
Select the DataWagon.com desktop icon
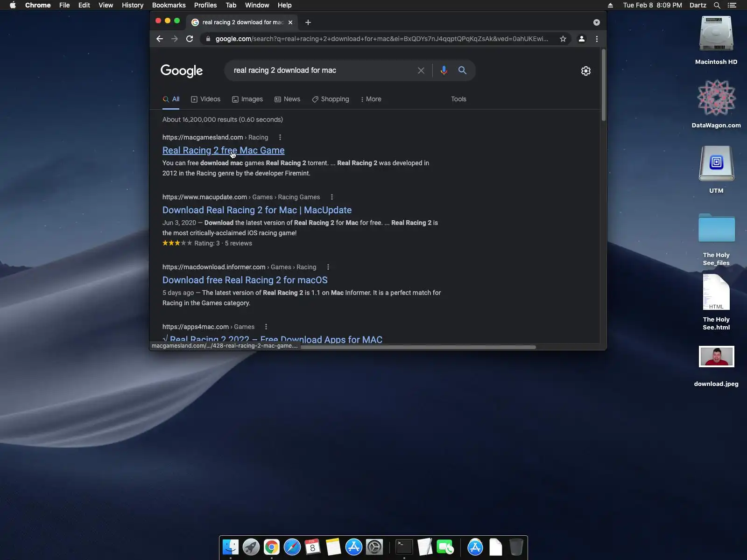pyautogui.click(x=716, y=97)
